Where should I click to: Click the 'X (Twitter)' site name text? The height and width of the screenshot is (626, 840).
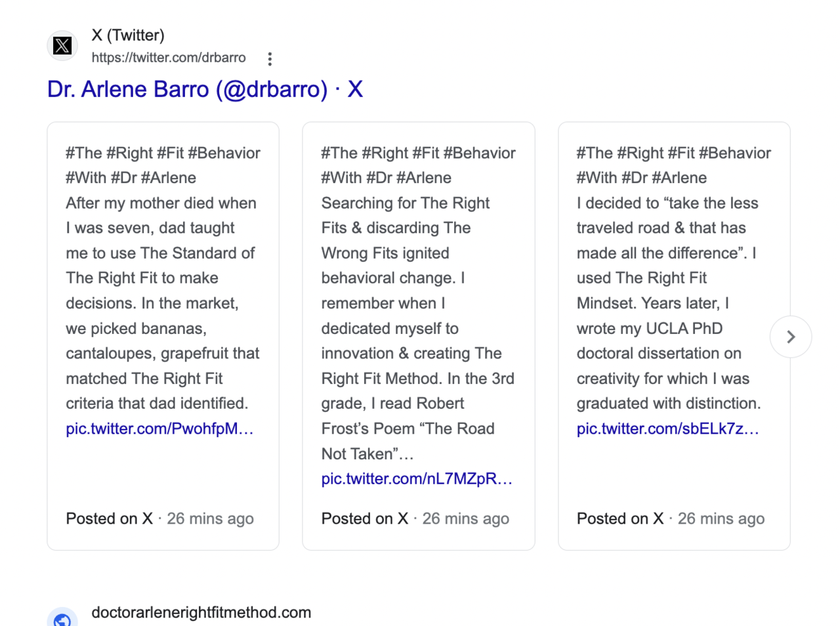tap(128, 35)
